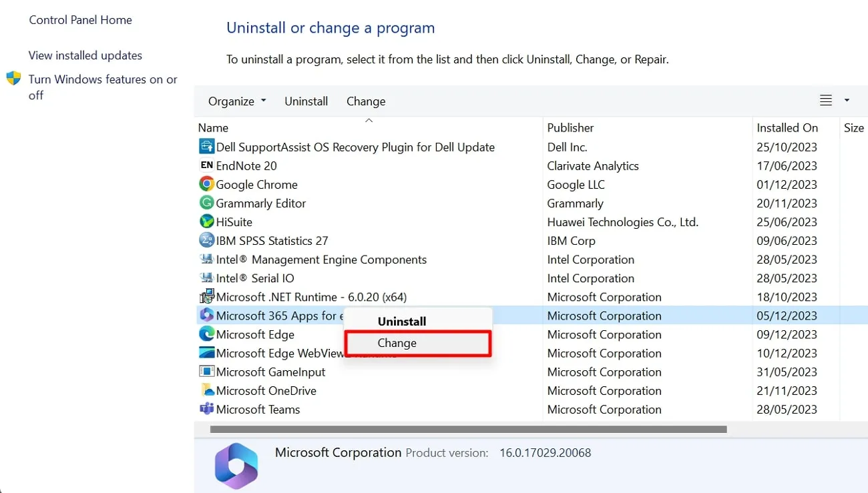The height and width of the screenshot is (493, 868).
Task: Select the Google Chrome icon
Action: (206, 184)
